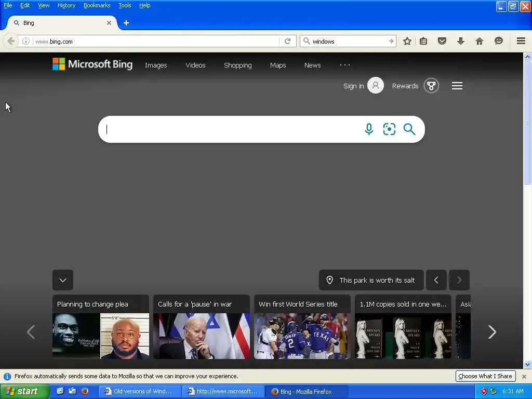Click the search-bar go arrow
The image size is (532, 399).
click(x=391, y=42)
